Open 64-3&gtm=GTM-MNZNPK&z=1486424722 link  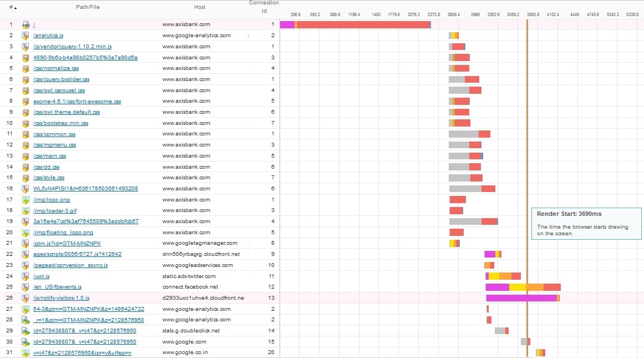pyautogui.click(x=89, y=309)
